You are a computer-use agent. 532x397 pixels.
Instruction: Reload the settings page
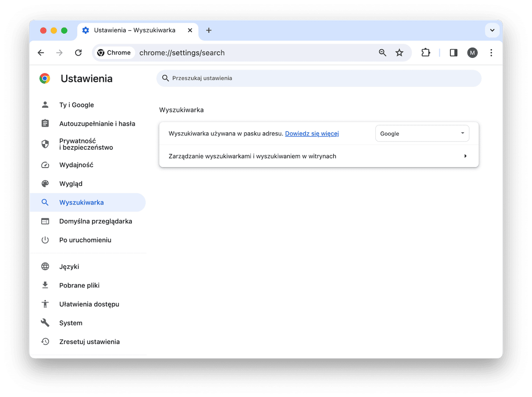click(78, 53)
